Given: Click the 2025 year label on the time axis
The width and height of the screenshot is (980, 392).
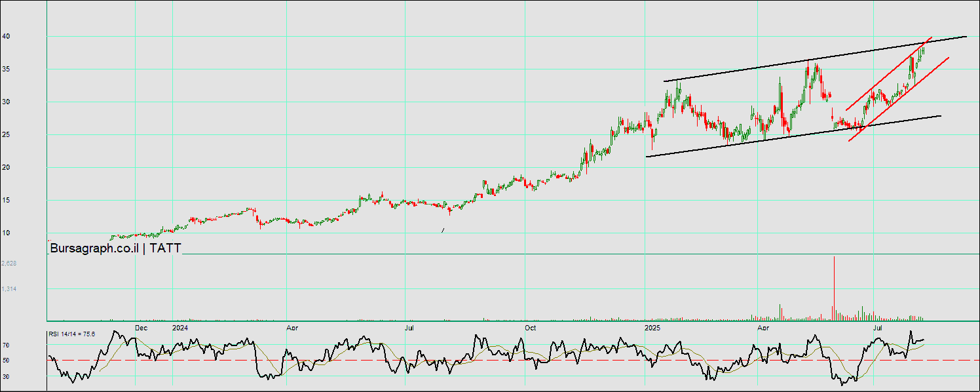Looking at the screenshot, I should pyautogui.click(x=652, y=327).
